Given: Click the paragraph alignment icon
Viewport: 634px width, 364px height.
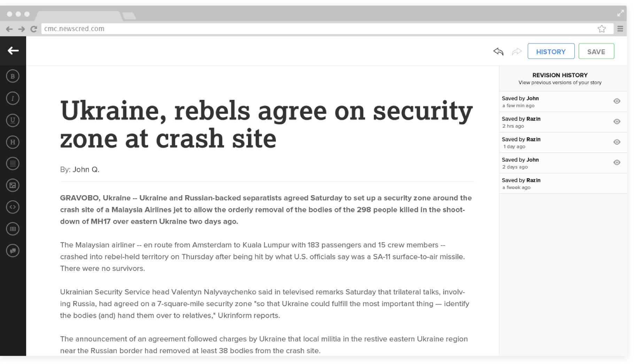Looking at the screenshot, I should (x=13, y=164).
